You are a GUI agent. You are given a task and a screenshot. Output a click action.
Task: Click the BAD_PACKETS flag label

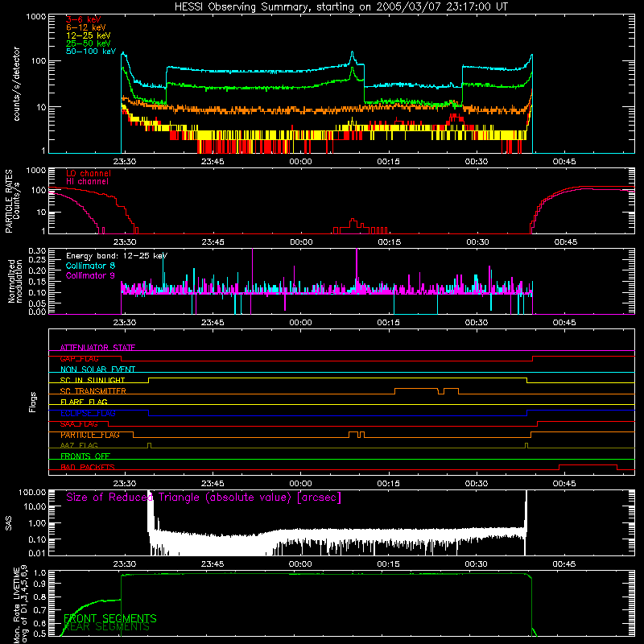[88, 467]
